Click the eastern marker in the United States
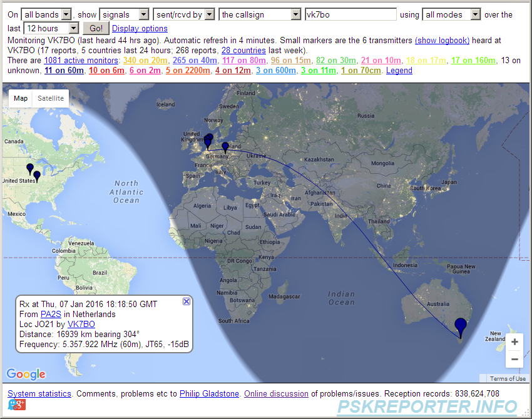532x419 pixels. [37, 176]
